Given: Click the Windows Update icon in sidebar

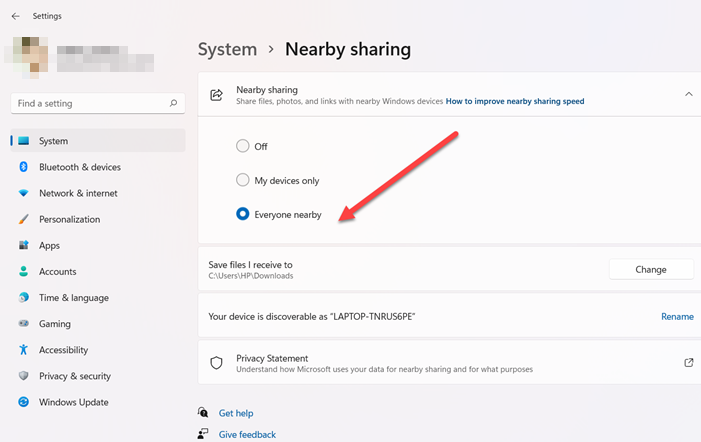Looking at the screenshot, I should (23, 402).
